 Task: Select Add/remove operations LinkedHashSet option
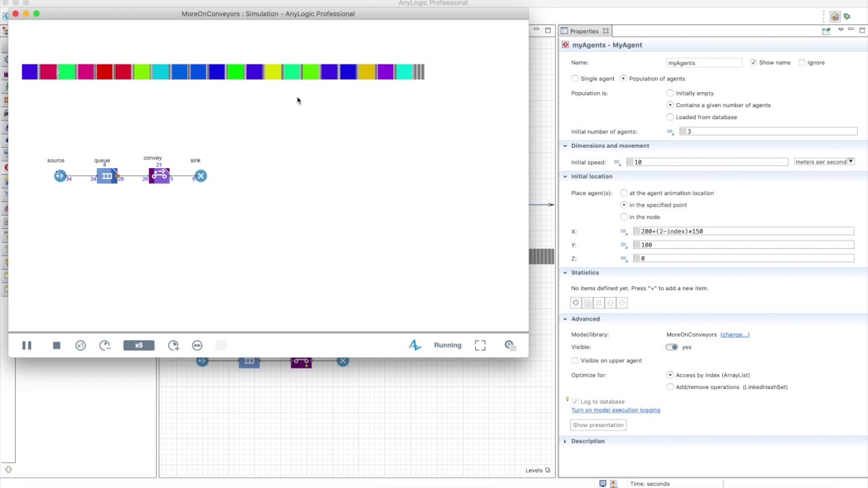671,387
